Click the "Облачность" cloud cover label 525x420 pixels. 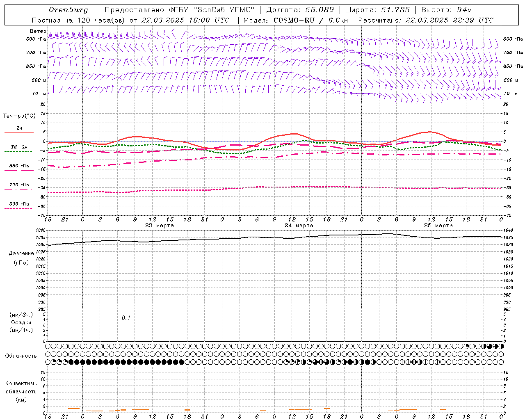pyautogui.click(x=21, y=356)
